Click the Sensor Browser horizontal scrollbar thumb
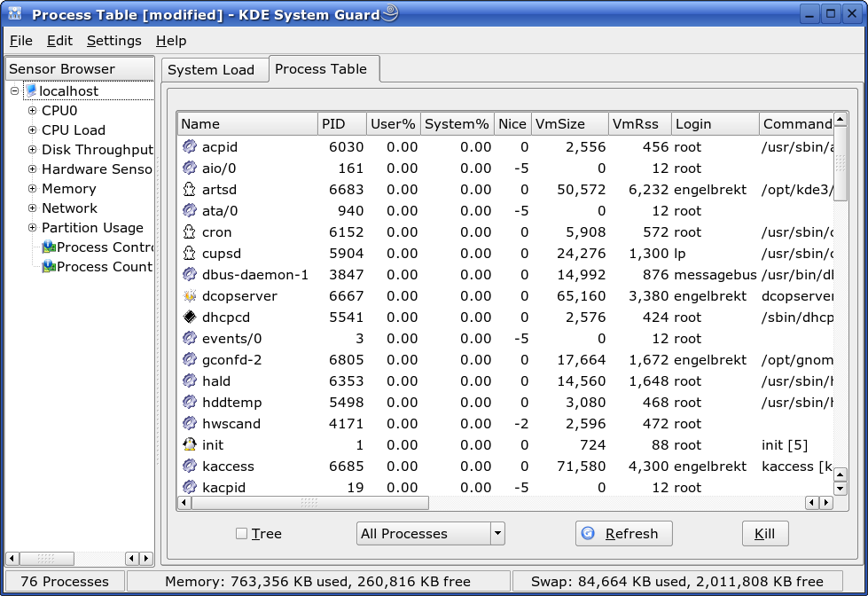Screen dimensions: 868x596 click(x=46, y=559)
